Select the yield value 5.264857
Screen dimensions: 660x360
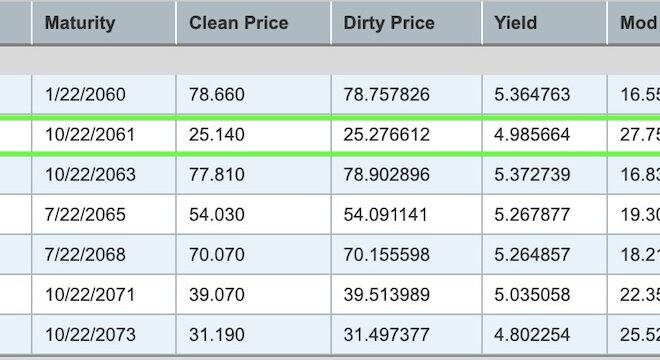point(532,255)
